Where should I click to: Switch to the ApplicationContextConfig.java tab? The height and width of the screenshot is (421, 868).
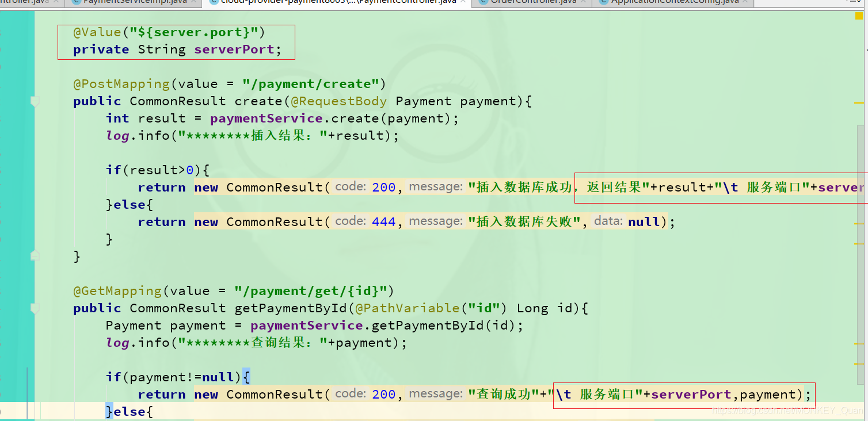coord(675,2)
